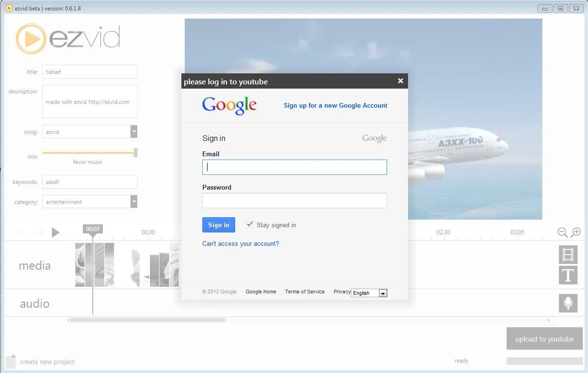Viewport: 588px width, 373px height.
Task: Click the faded undo arrow icon
Action: pos(20,232)
